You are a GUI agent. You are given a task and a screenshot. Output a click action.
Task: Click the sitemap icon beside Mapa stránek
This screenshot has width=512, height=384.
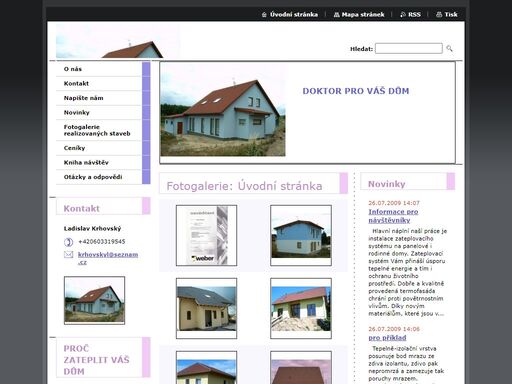click(337, 15)
